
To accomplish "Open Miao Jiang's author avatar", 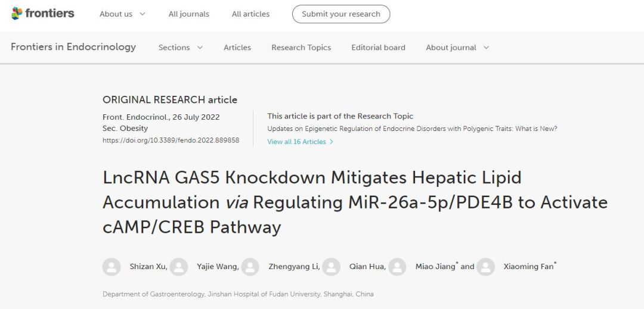I will [397, 267].
